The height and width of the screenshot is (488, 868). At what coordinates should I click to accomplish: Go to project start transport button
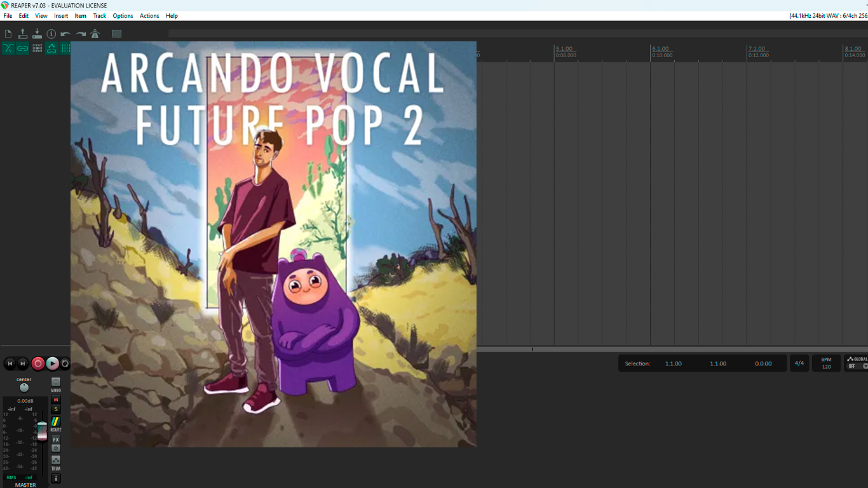coord(10,363)
